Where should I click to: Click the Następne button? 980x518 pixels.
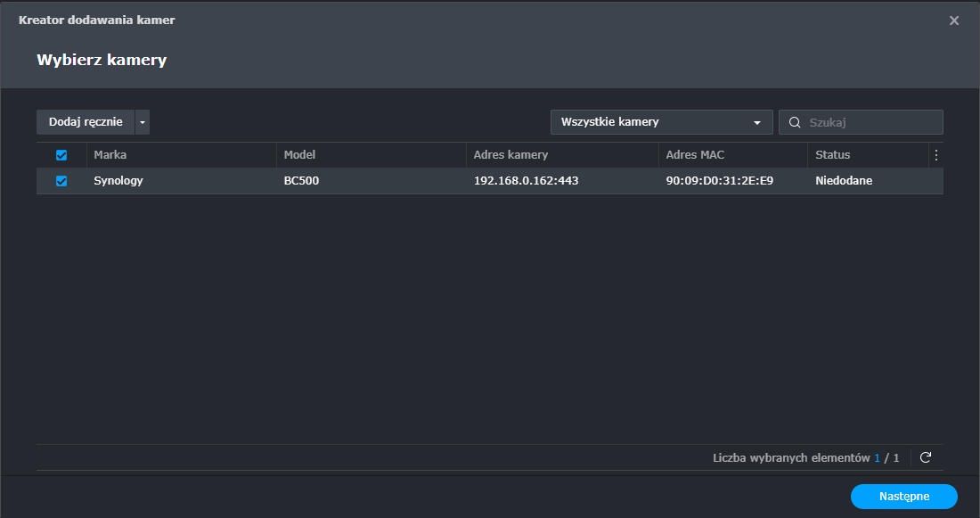pyautogui.click(x=903, y=496)
